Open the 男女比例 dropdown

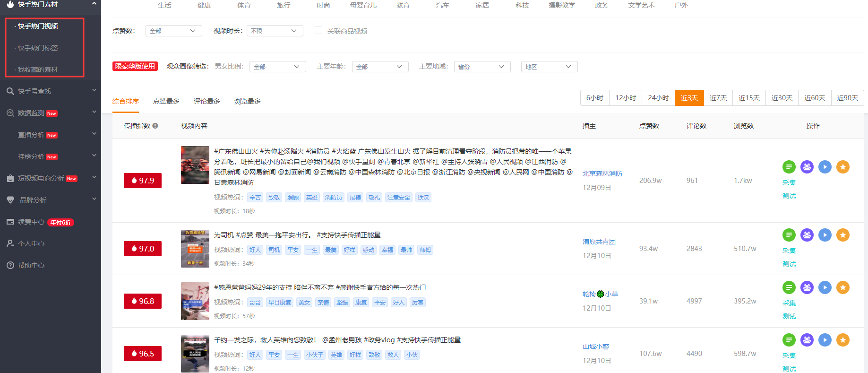coord(277,67)
